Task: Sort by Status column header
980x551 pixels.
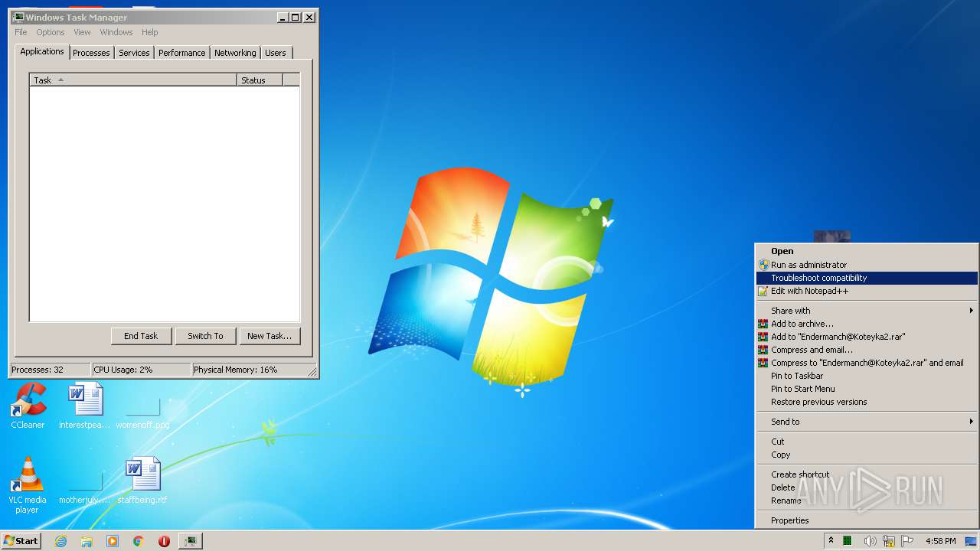Action: coord(260,80)
